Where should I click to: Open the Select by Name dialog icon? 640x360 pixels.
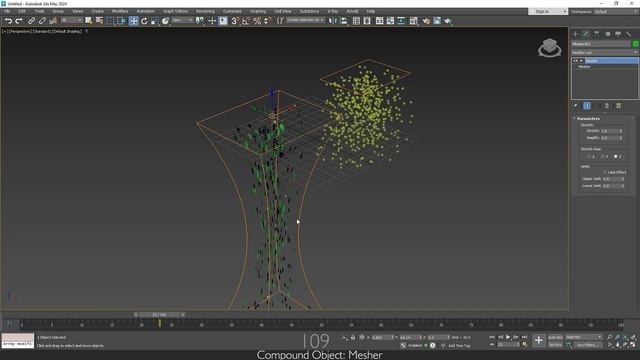(x=99, y=20)
